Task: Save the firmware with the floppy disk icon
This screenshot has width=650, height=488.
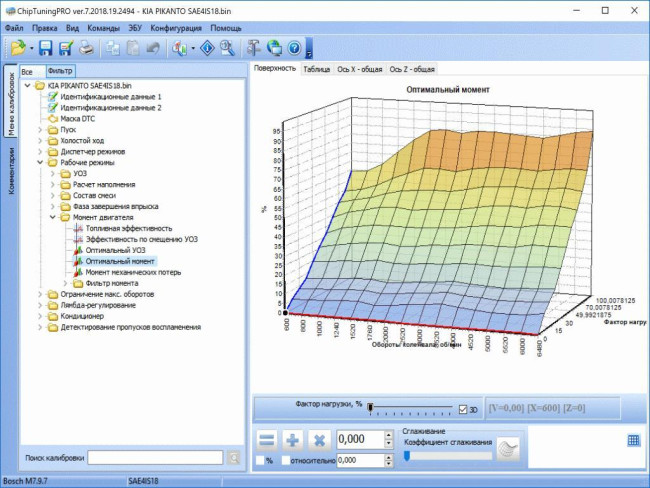Action: tap(46, 48)
